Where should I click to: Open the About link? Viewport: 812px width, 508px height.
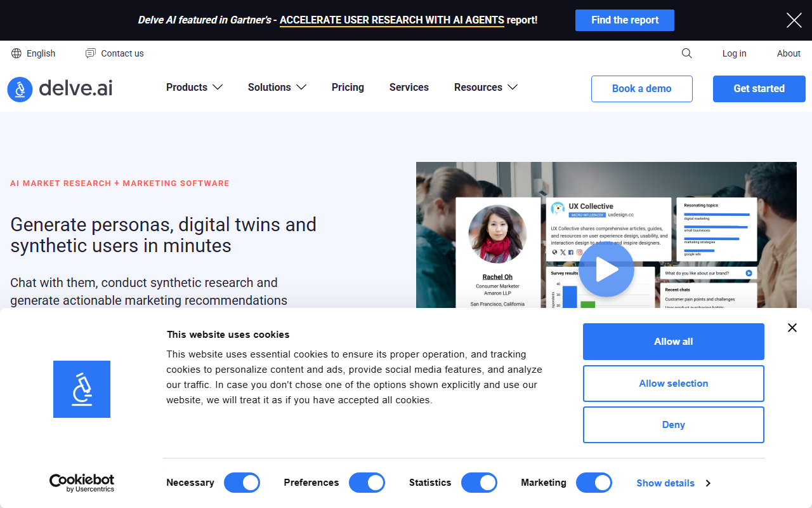point(789,53)
